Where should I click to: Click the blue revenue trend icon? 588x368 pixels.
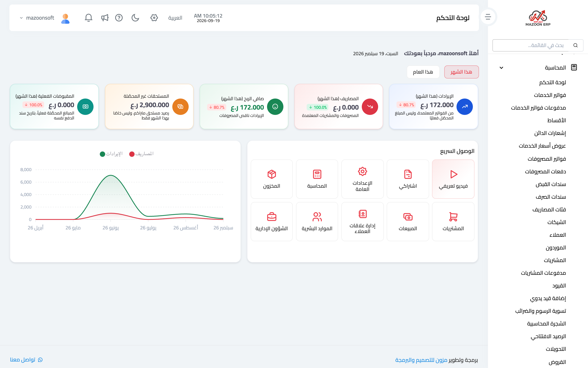(x=464, y=107)
